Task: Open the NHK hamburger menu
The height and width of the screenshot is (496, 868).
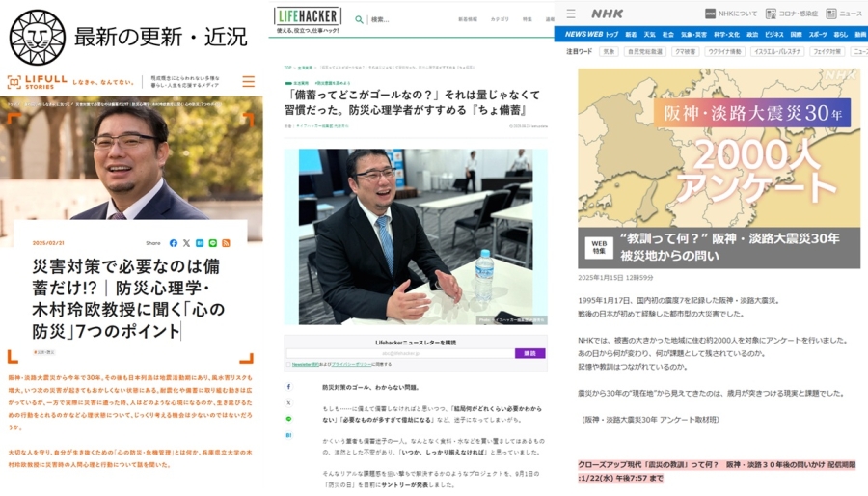Action: [571, 14]
